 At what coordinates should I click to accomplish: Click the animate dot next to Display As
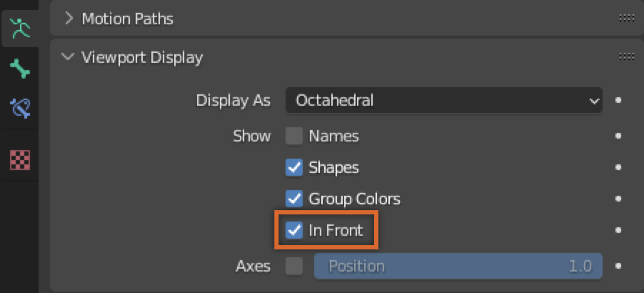(x=618, y=101)
